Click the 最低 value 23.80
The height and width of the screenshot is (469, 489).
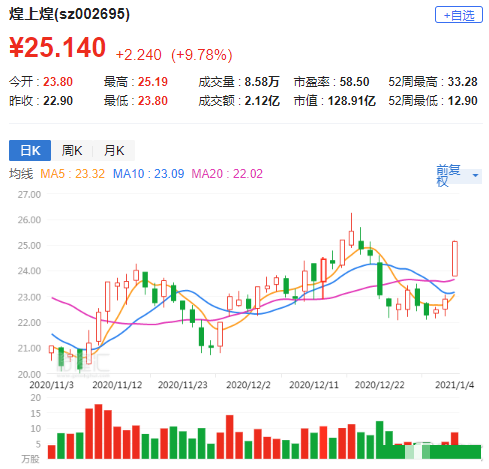153,101
